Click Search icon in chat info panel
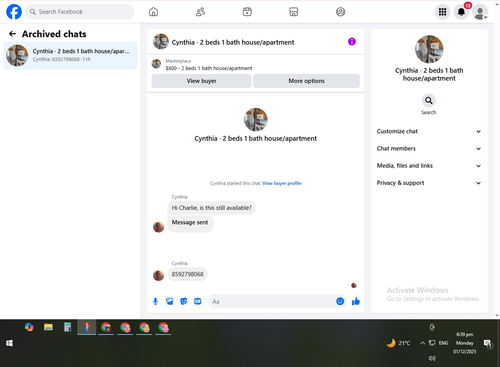Viewport: 500px width, 367px height. (429, 100)
